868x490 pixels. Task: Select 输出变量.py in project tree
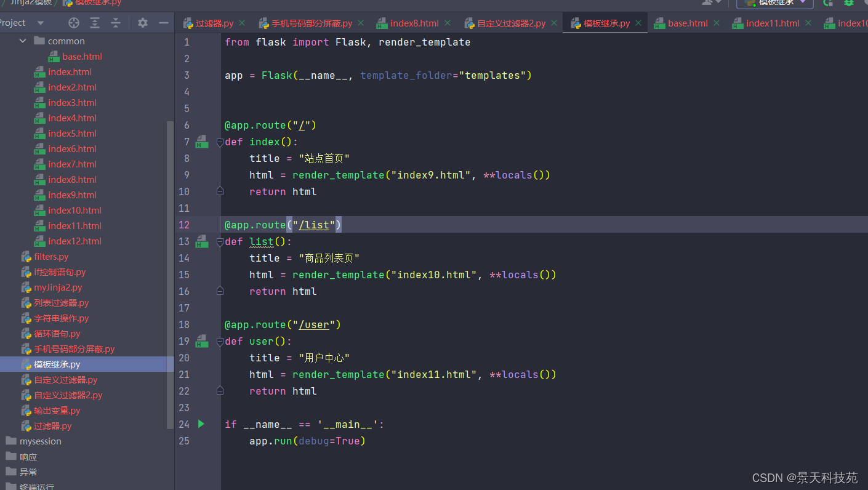(x=57, y=411)
